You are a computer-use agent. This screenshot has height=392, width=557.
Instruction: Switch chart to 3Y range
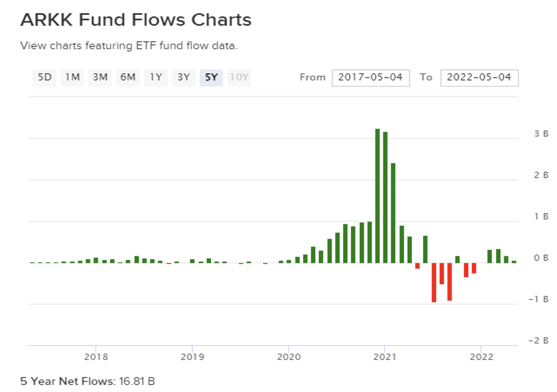183,77
